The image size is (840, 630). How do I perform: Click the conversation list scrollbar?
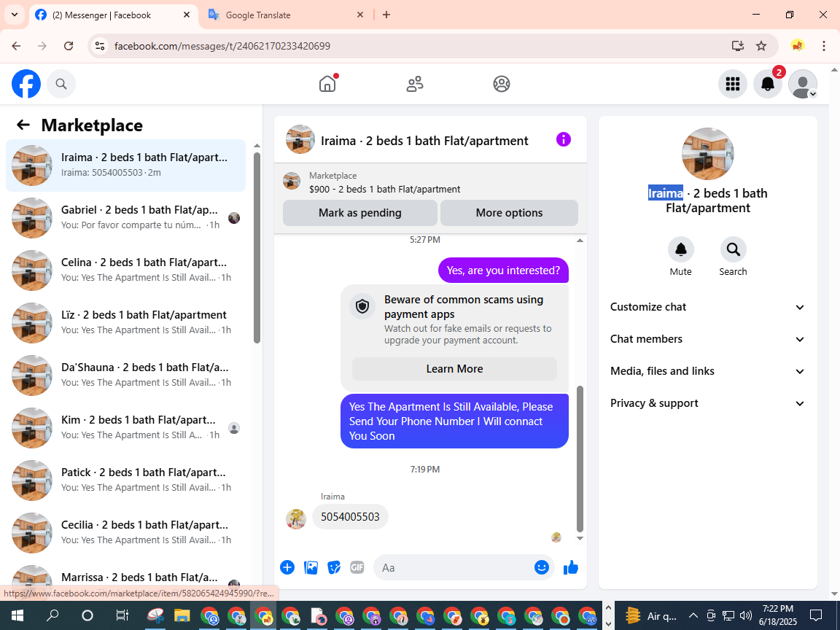click(257, 247)
